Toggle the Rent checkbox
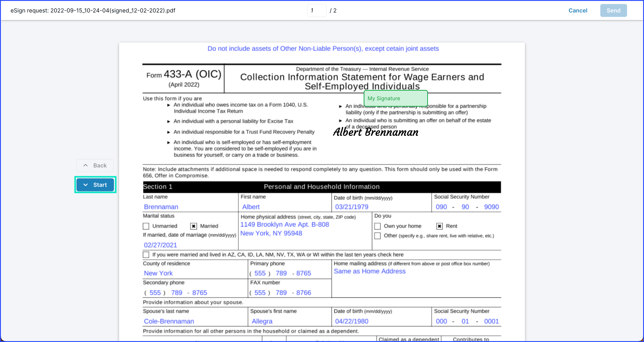This screenshot has width=644, height=342. 439,226
